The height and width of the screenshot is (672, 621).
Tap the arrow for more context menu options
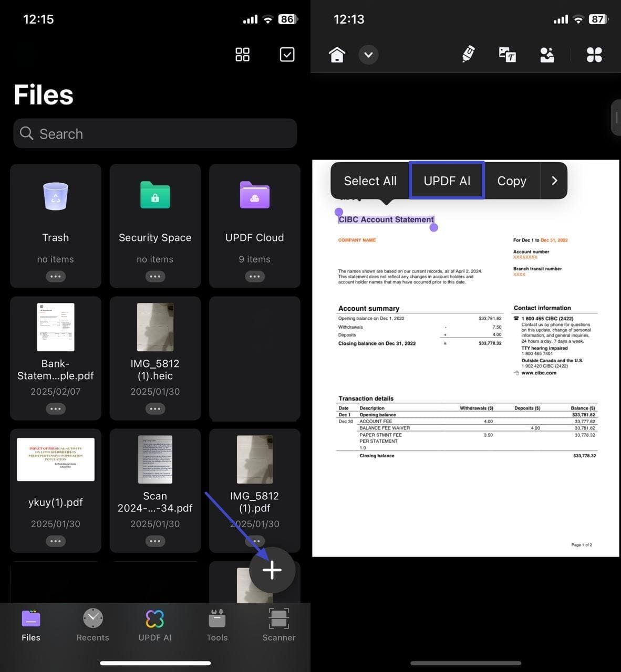click(x=554, y=180)
